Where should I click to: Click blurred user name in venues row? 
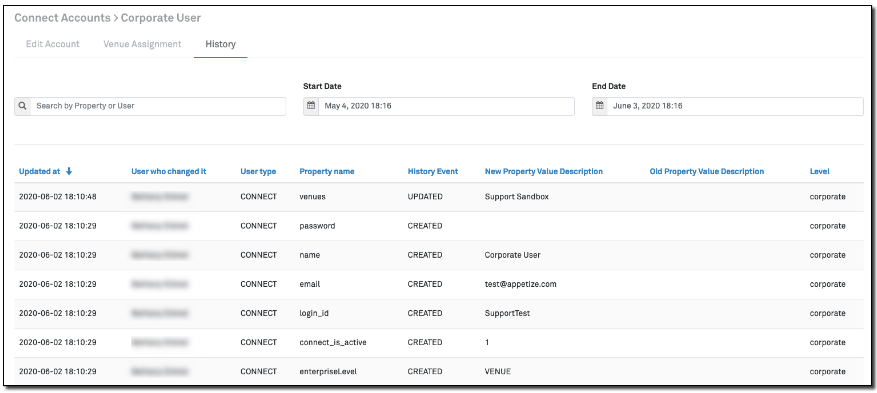click(x=160, y=197)
